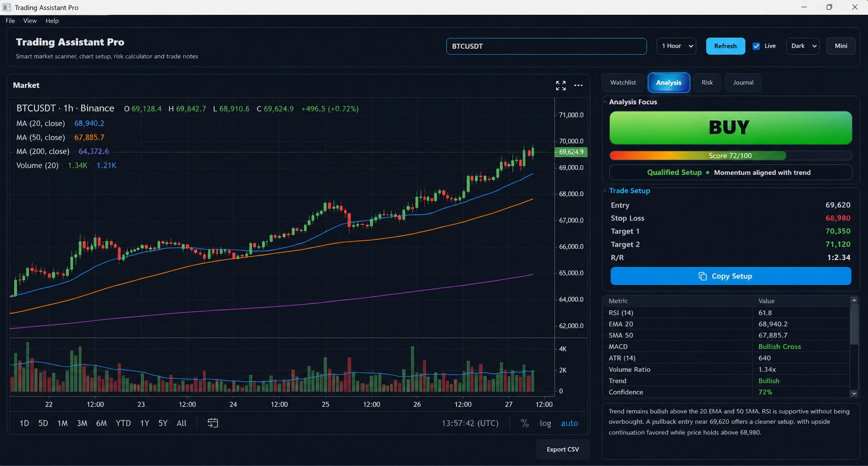This screenshot has width=868, height=466.
Task: Click the Target 1 value 70,350
Action: [838, 231]
